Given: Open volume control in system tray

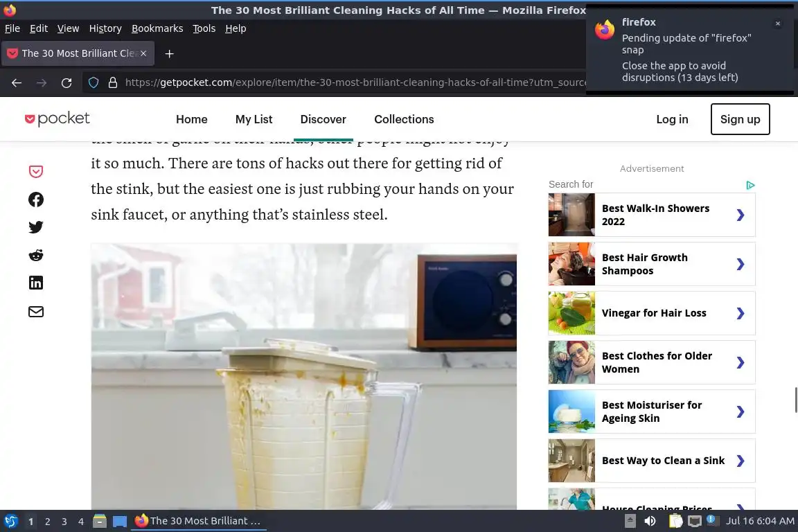Looking at the screenshot, I should click(650, 521).
